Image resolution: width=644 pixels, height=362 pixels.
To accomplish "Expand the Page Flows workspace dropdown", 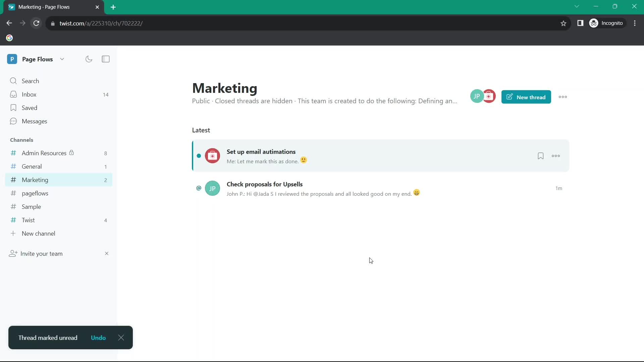I will [61, 59].
